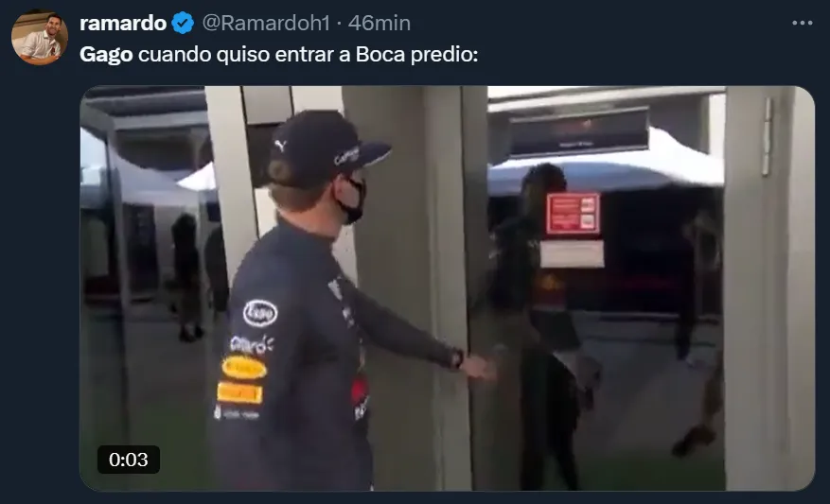Click the 0:03 video duration badge
The width and height of the screenshot is (830, 504).
[129, 459]
